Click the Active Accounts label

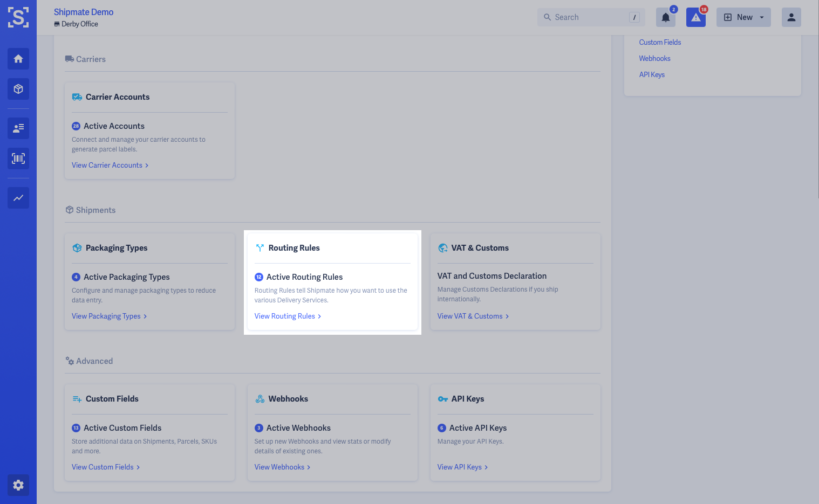(114, 126)
